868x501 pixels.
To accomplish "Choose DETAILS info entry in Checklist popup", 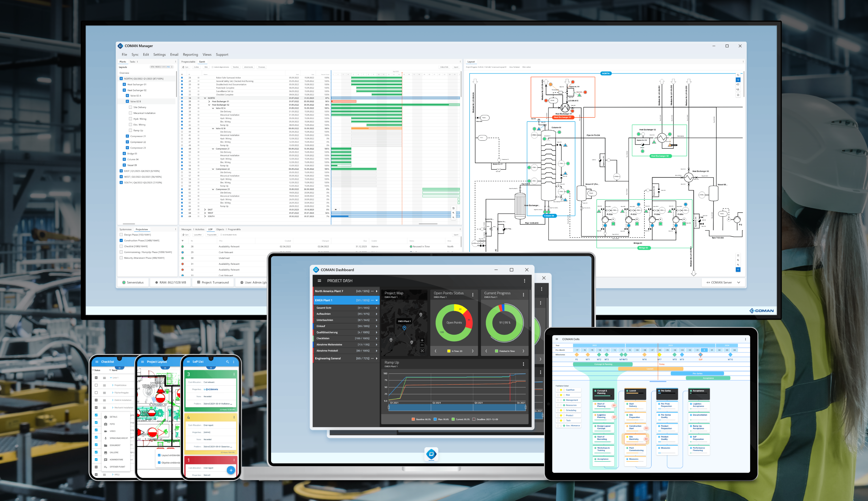I will pos(111,417).
